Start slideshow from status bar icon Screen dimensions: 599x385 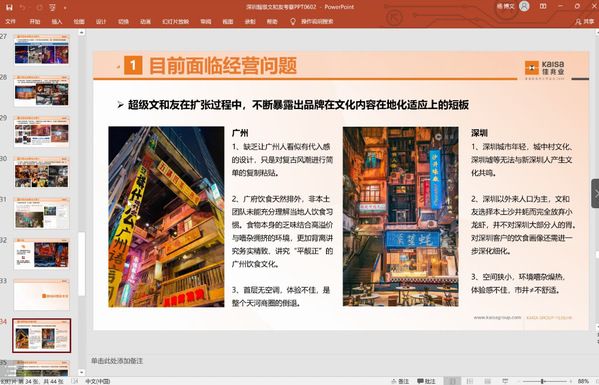505,381
